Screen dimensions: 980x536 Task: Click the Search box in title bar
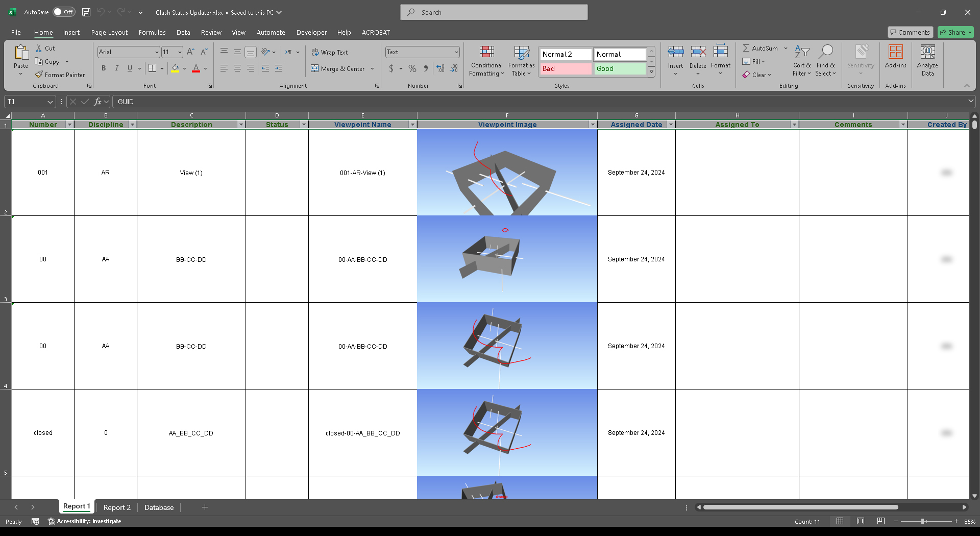click(x=494, y=12)
